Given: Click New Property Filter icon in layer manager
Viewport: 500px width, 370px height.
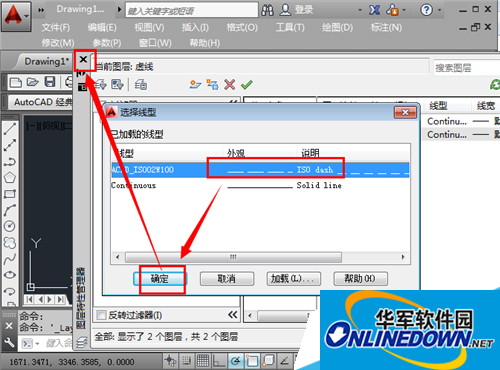Looking at the screenshot, I should 100,85.
